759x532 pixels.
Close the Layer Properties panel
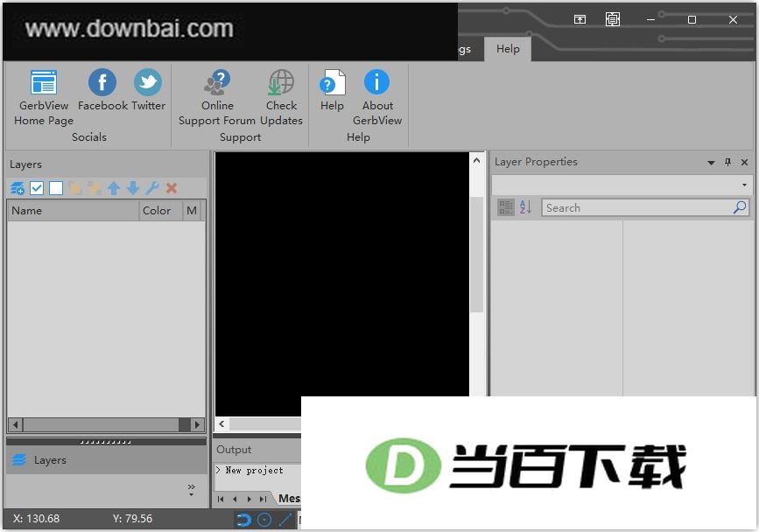(744, 162)
